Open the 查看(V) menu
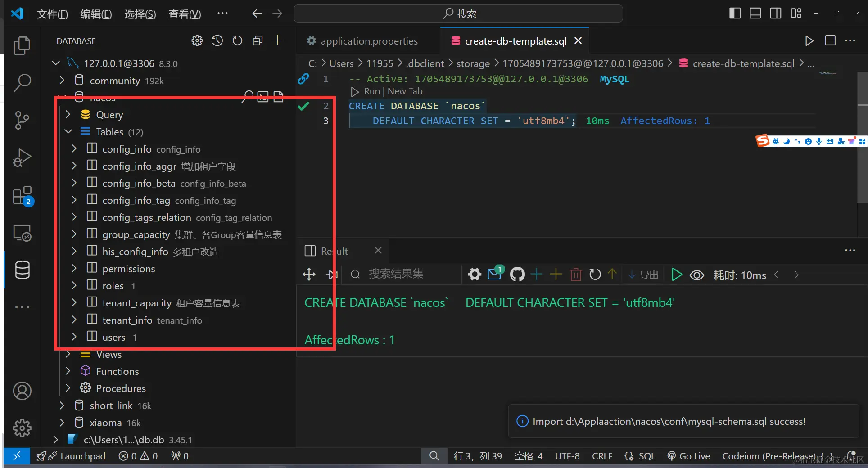Viewport: 868px width, 468px height. 185,14
